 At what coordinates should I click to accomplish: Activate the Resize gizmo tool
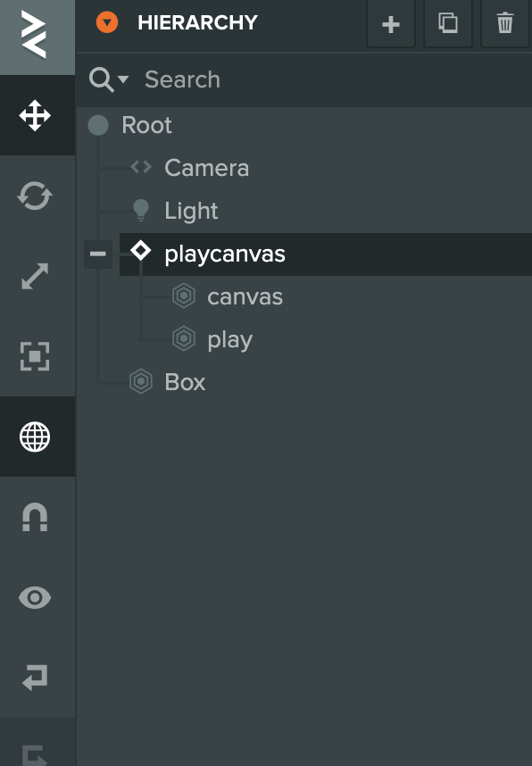click(36, 356)
